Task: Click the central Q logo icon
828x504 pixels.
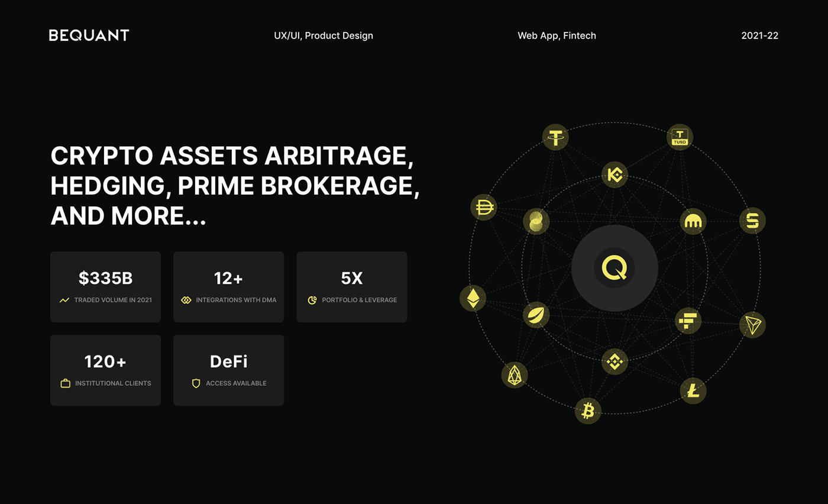Action: (x=614, y=268)
